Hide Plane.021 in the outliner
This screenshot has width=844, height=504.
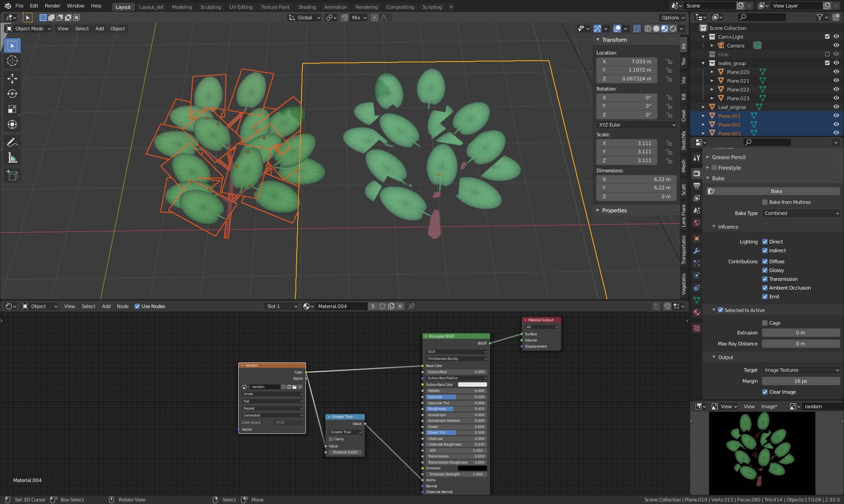(x=836, y=80)
